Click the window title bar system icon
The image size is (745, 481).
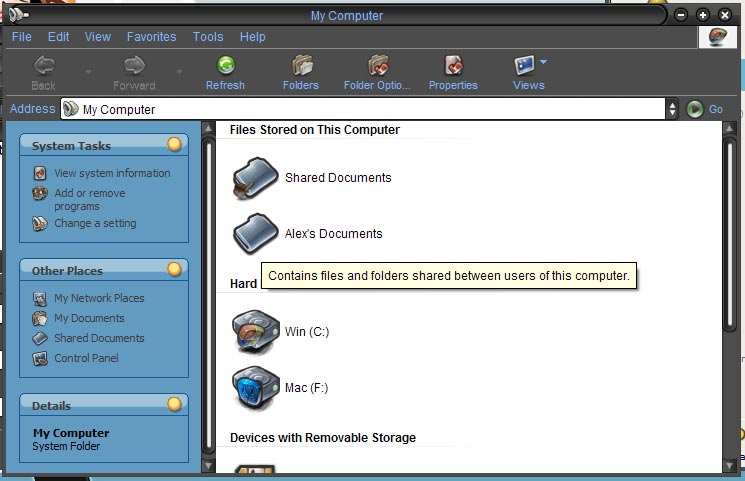point(18,15)
